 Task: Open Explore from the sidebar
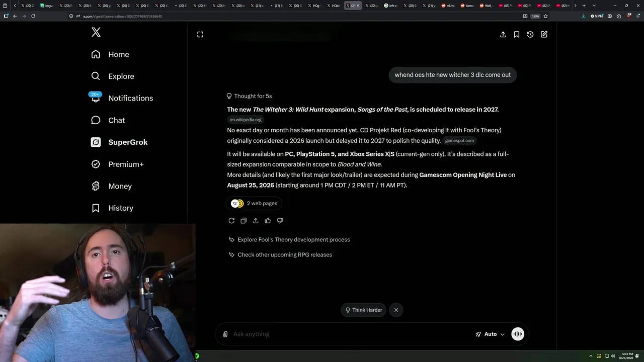tap(113, 76)
